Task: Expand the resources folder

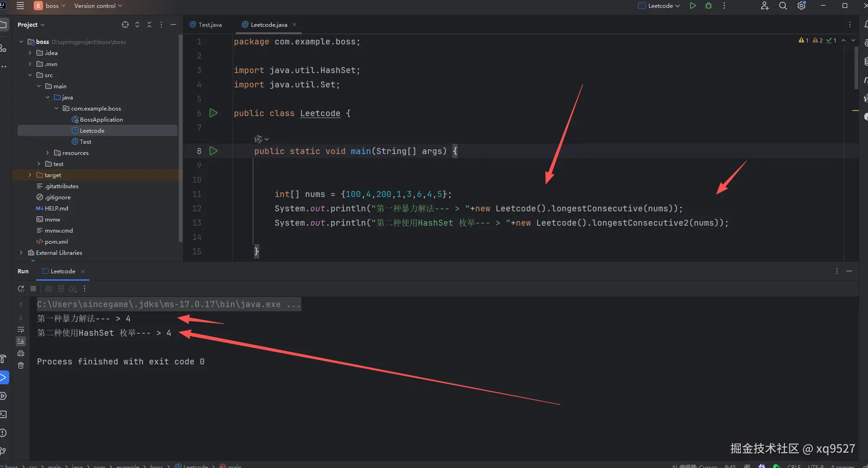Action: point(48,153)
